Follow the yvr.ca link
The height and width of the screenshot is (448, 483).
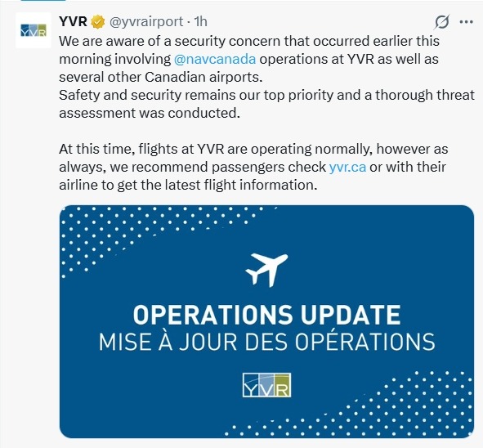tap(347, 167)
